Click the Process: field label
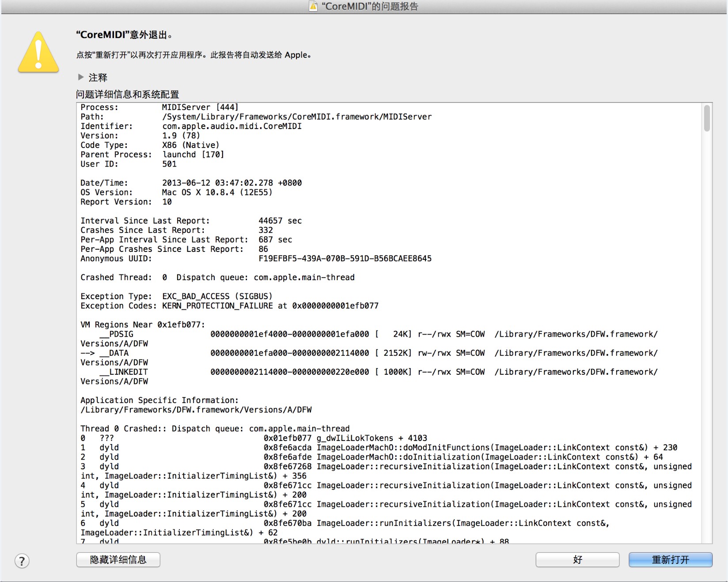The image size is (728, 582). 99,107
